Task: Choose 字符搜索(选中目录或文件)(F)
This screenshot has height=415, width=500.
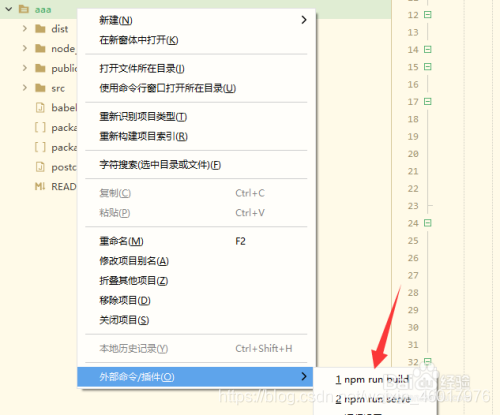Action: pyautogui.click(x=197, y=165)
